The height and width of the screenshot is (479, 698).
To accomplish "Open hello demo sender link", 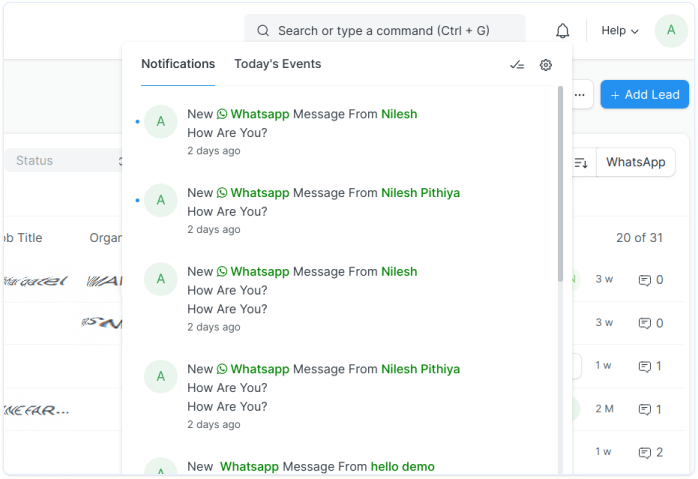I will pyautogui.click(x=403, y=467).
